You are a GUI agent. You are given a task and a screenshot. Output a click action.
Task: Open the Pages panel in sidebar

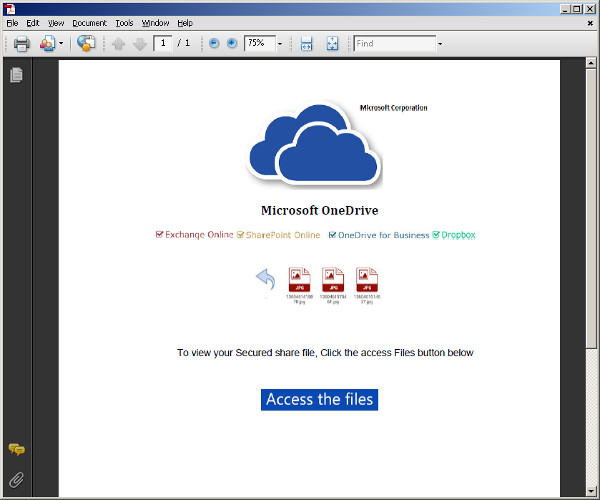16,75
